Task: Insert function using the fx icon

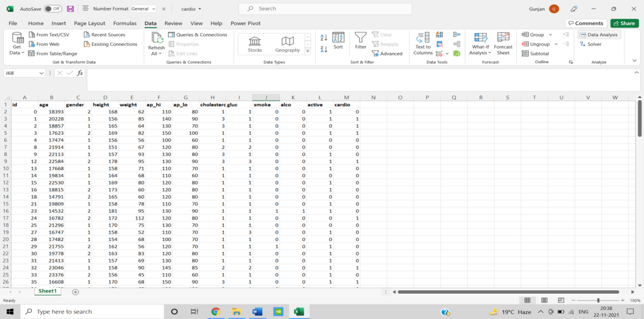Action: coord(80,73)
